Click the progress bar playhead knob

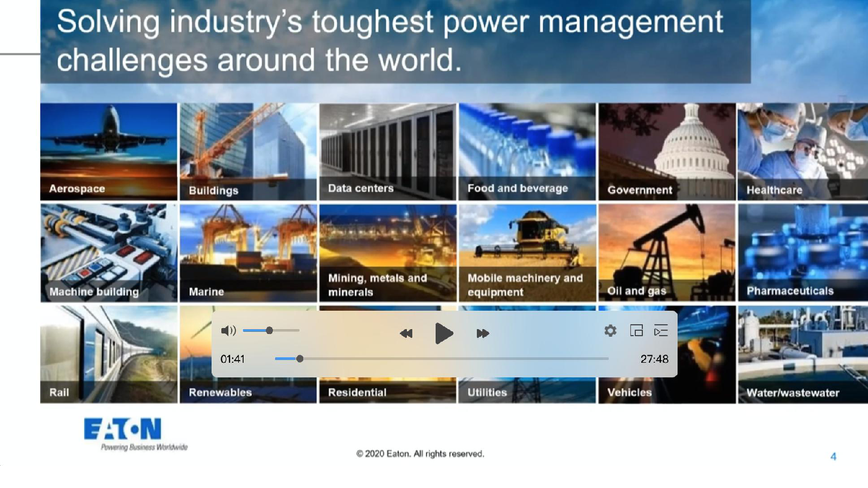(x=299, y=359)
